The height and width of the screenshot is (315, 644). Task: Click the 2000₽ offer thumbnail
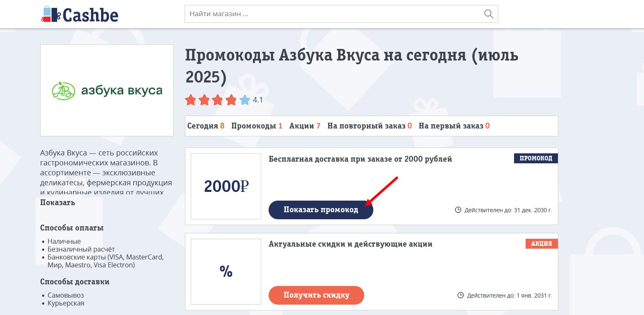(226, 186)
